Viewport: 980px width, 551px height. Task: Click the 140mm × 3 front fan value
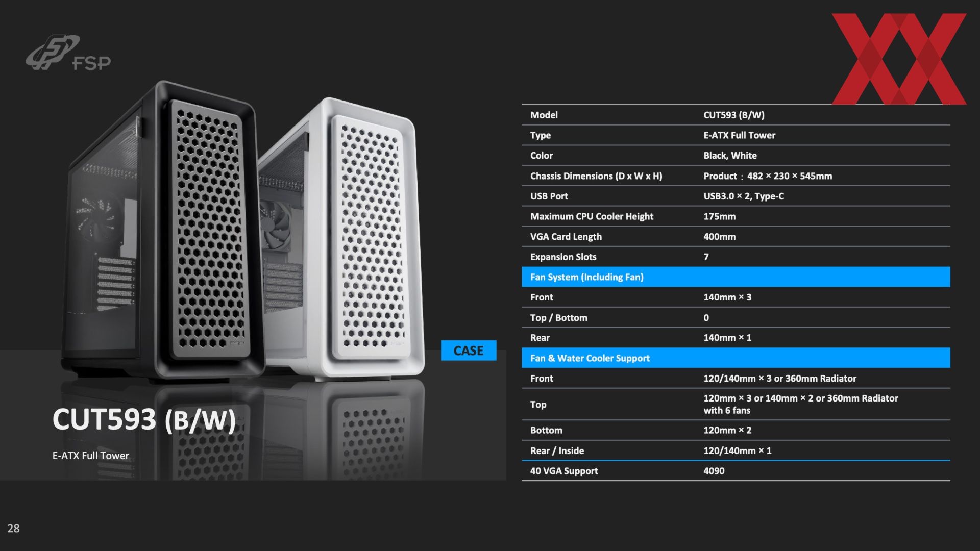point(727,297)
